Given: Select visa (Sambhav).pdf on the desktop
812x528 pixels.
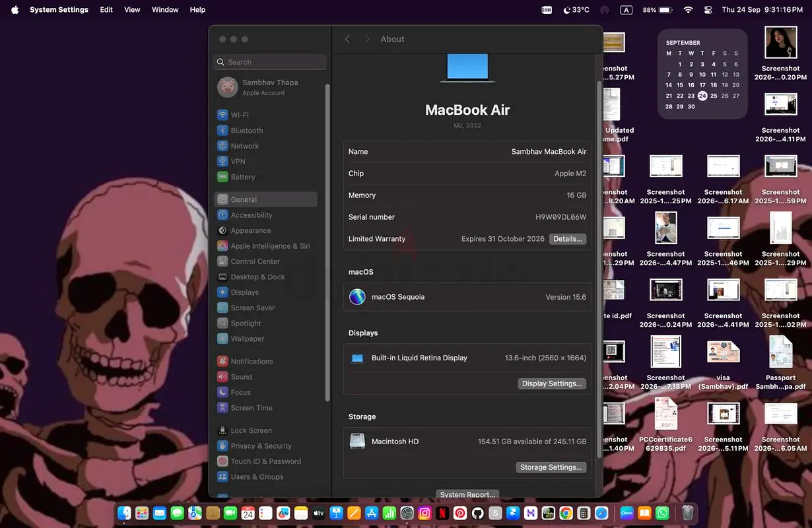Looking at the screenshot, I should pos(723,364).
